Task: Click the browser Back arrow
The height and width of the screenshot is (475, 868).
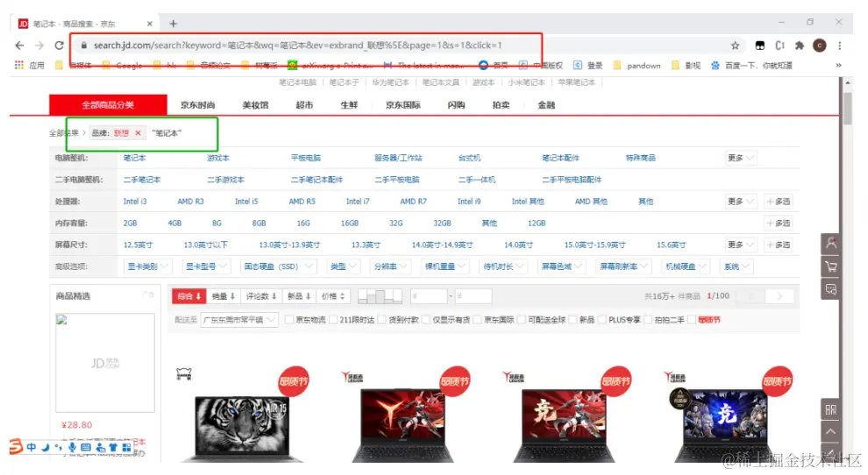Action: [x=20, y=46]
